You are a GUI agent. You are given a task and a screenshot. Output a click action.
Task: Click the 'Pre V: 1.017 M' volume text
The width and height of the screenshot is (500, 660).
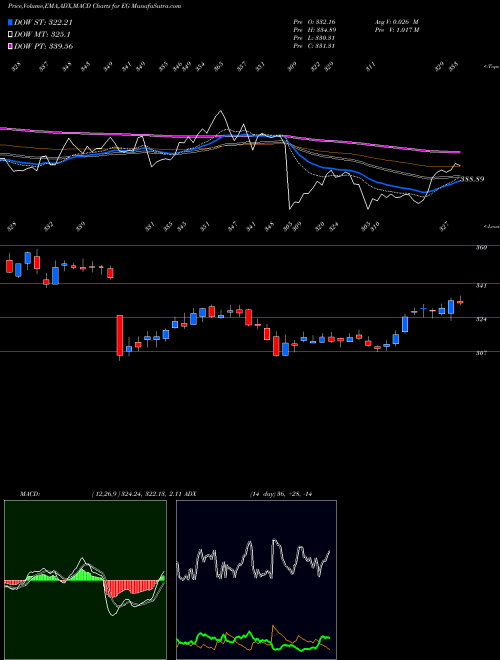(397, 30)
